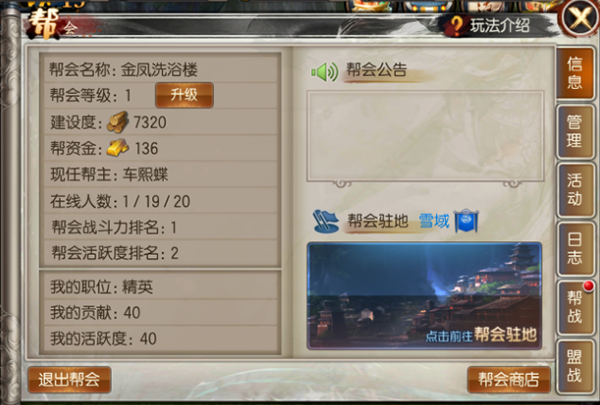Click the orange question mark help icon

[x=457, y=25]
